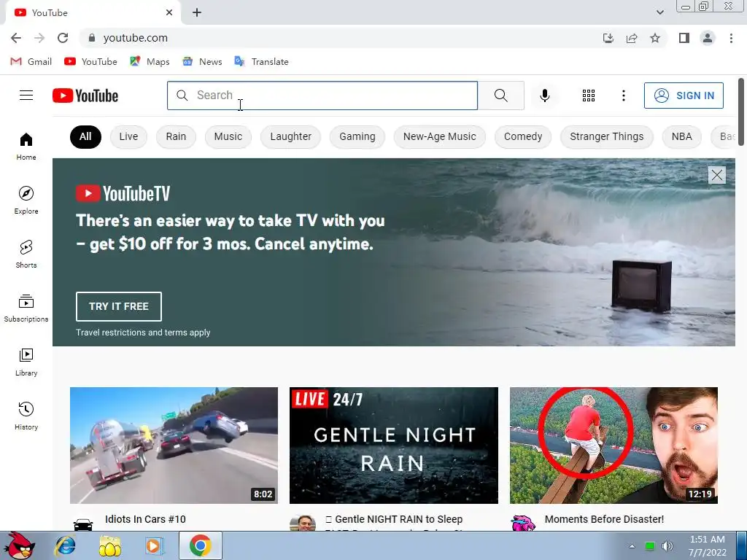Select the Comedy filter chip
The height and width of the screenshot is (560, 747).
pyautogui.click(x=523, y=136)
